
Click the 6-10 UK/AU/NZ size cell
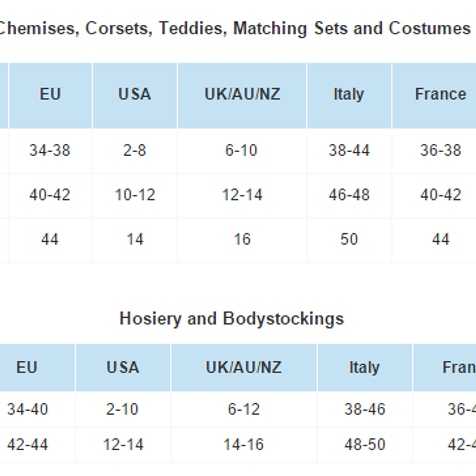[241, 150]
